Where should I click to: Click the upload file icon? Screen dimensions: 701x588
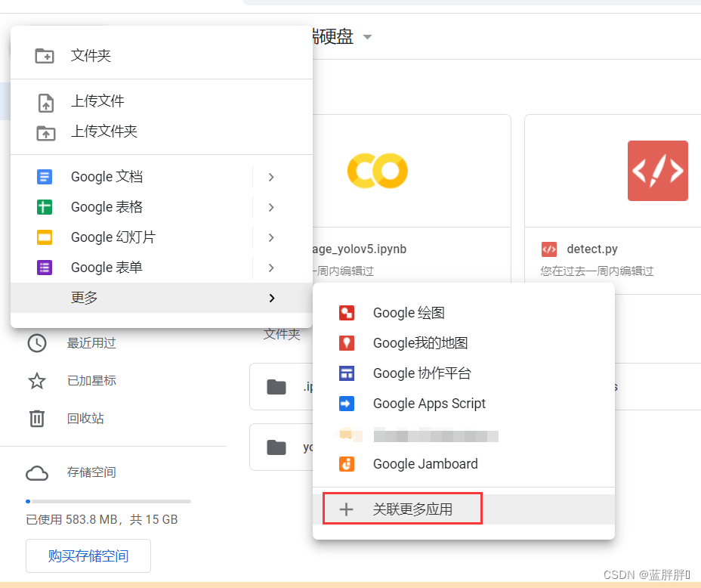click(x=45, y=103)
